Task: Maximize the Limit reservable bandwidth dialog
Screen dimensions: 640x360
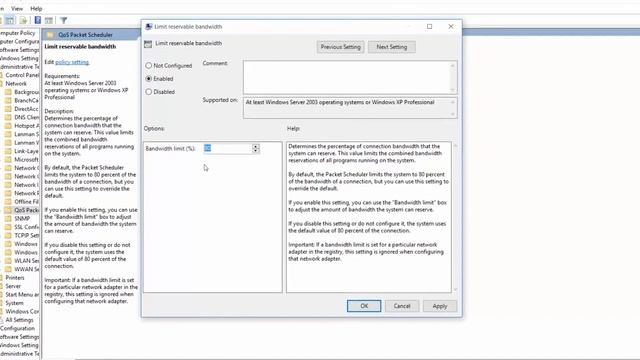Action: click(429, 27)
